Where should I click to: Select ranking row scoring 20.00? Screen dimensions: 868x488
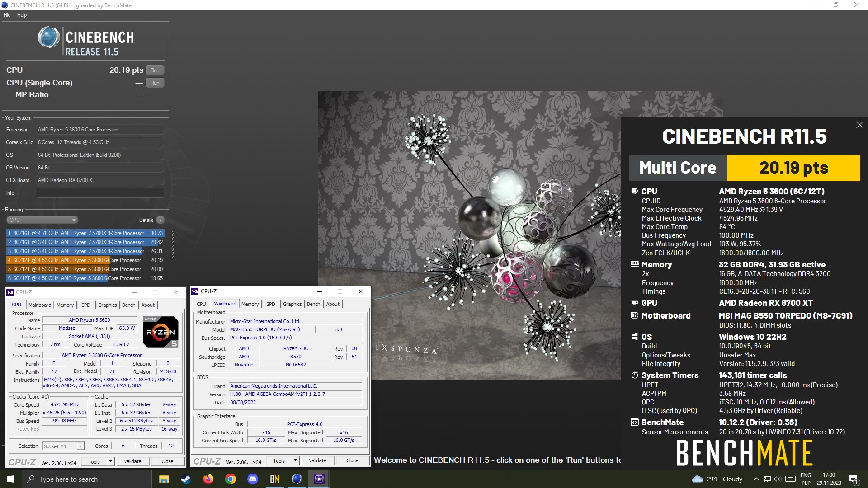coord(85,269)
